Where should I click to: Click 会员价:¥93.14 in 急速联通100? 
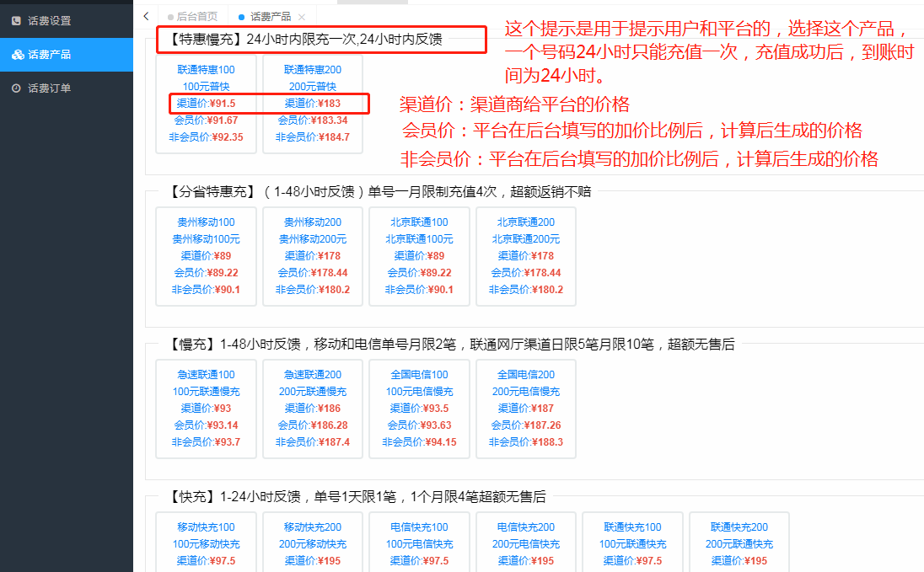coord(207,425)
